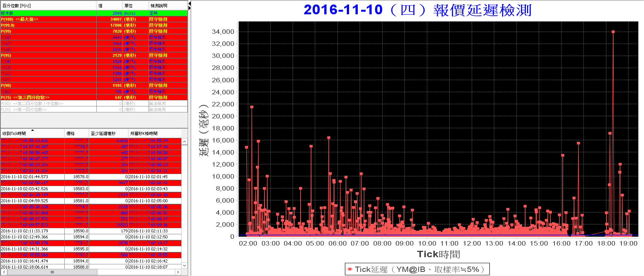Click the K-bar time cell 2016-11-10 02:05:00

(155, 201)
